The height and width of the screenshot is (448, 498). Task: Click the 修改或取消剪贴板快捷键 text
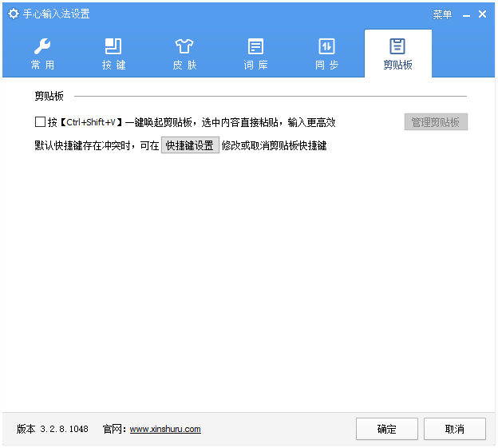click(x=274, y=145)
